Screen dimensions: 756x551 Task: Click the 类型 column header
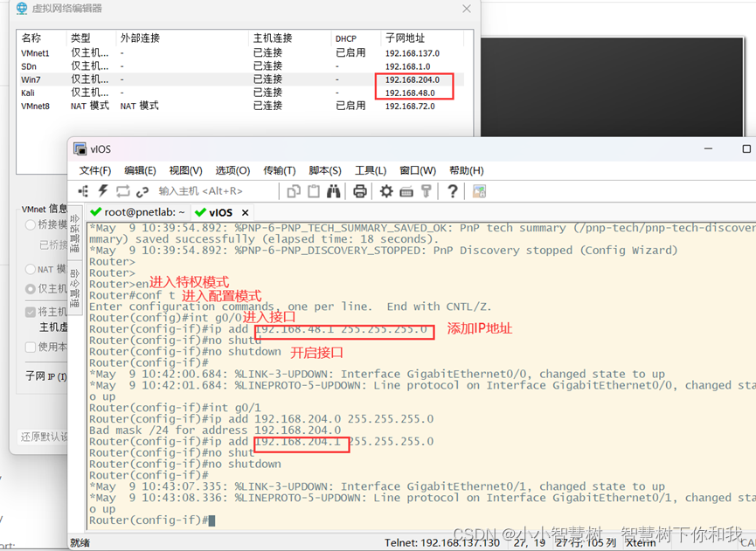[x=91, y=38]
